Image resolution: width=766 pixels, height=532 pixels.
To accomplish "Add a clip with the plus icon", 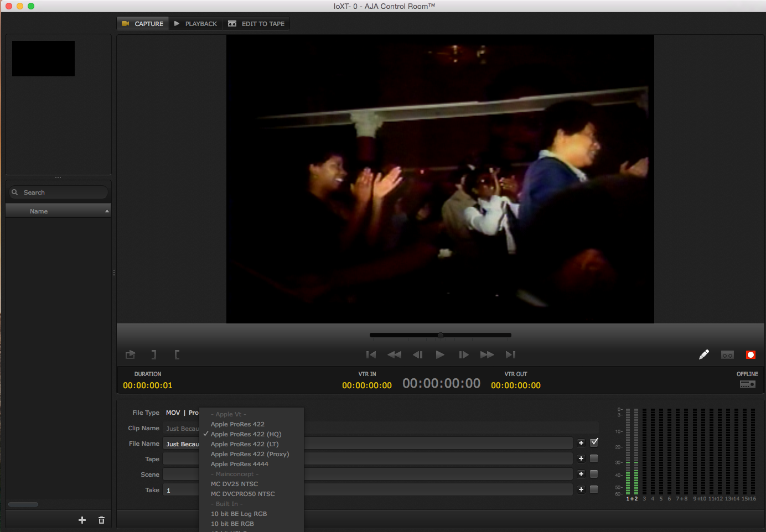I will tap(82, 520).
